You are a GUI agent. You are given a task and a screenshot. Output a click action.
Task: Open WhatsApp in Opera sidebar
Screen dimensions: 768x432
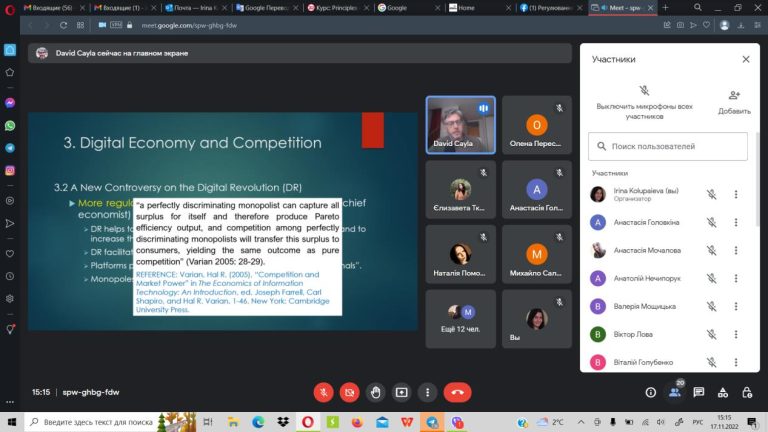[10, 126]
